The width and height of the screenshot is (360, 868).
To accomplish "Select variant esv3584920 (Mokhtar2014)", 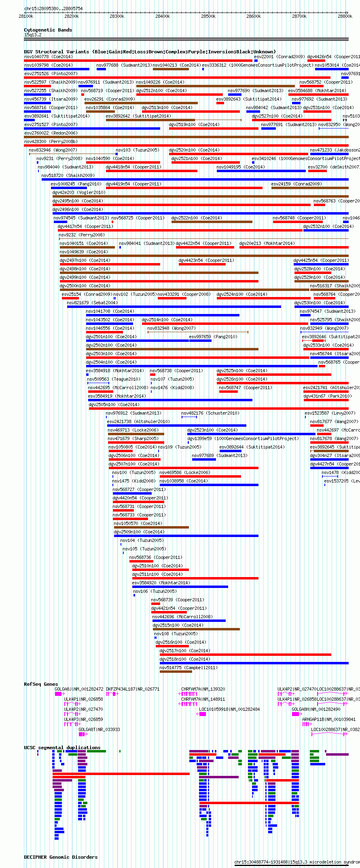I will 180,587.
